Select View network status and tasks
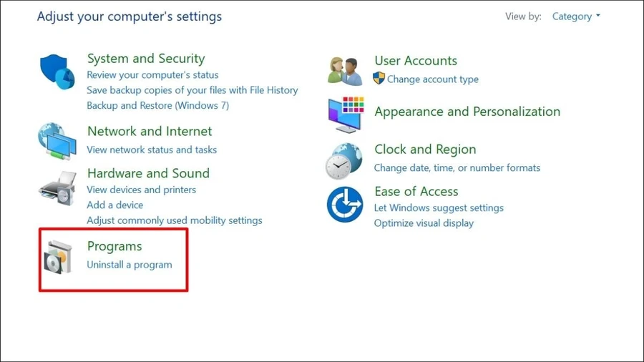The image size is (644, 362). click(x=152, y=150)
